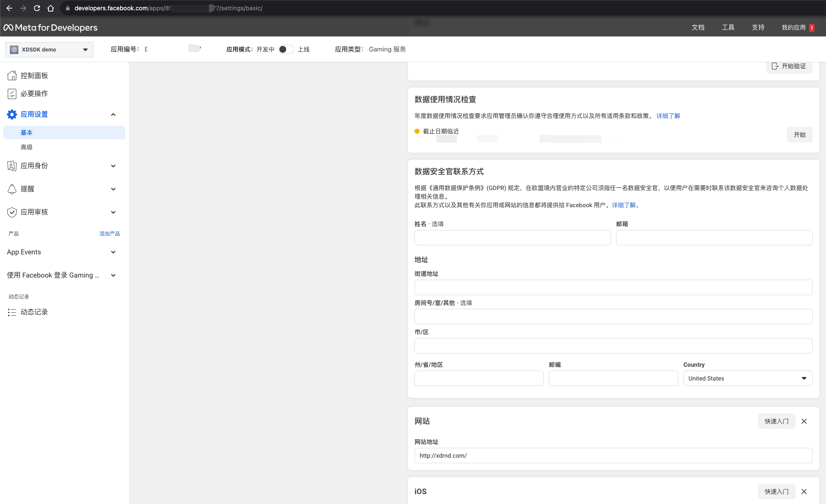
Task: Click 开始 for data use checkup
Action: tap(799, 135)
